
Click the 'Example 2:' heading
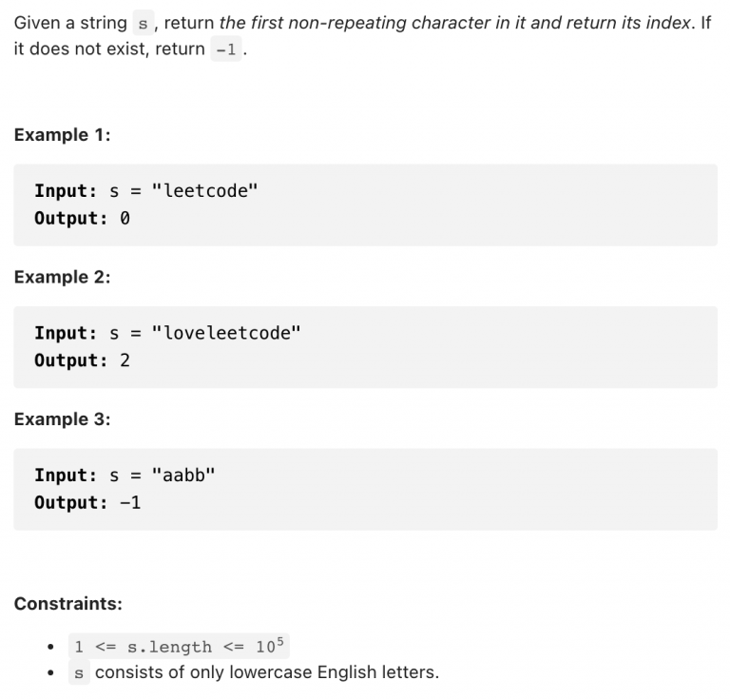pyautogui.click(x=63, y=277)
